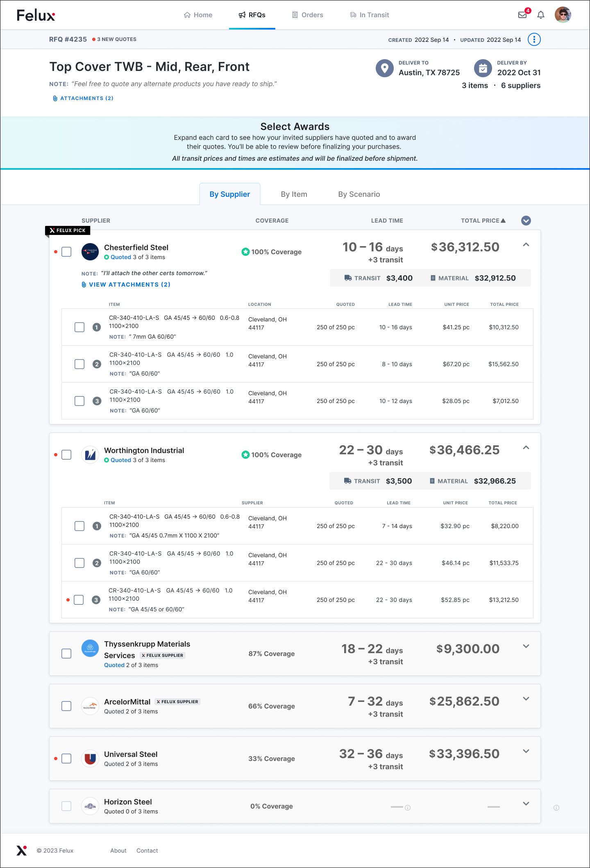Image resolution: width=590 pixels, height=868 pixels.
Task: Click Horizon Steel lead time info icon
Action: click(x=408, y=808)
